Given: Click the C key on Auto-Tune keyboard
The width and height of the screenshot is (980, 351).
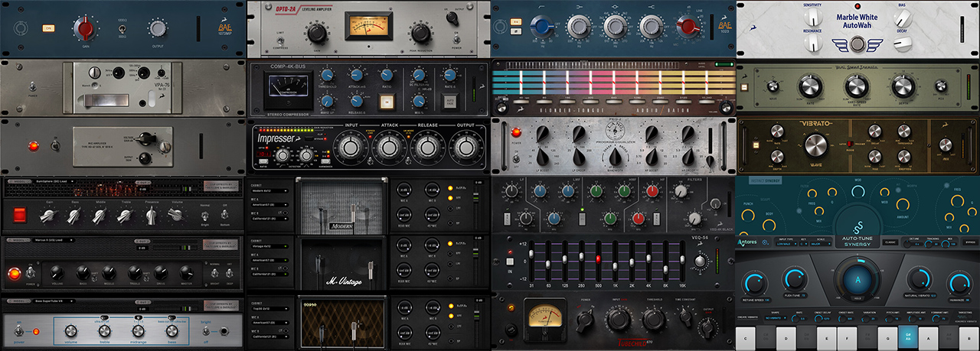Looking at the screenshot, I should point(746,339).
